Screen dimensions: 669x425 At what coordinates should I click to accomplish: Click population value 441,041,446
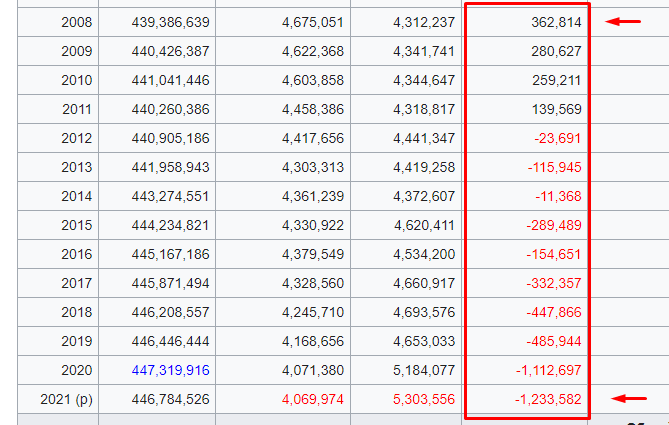coord(170,80)
